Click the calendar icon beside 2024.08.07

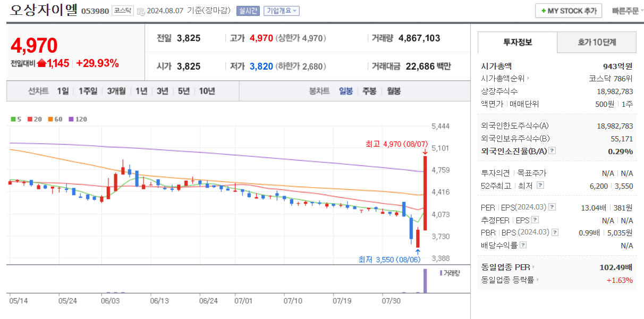tap(140, 11)
